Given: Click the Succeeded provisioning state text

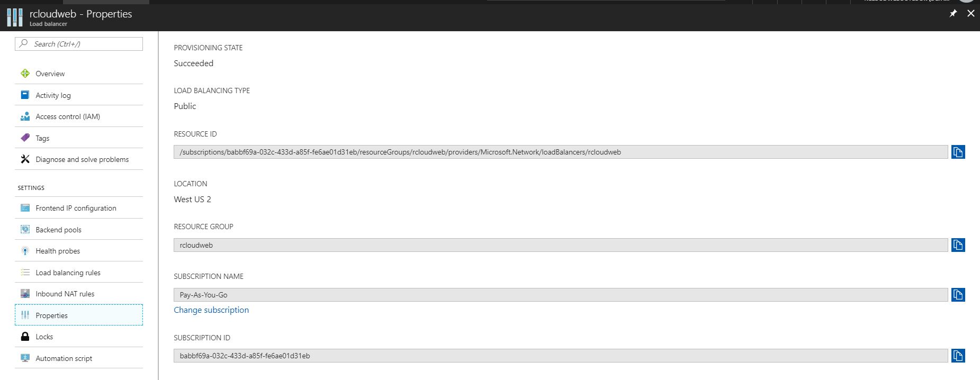Looking at the screenshot, I should (193, 63).
